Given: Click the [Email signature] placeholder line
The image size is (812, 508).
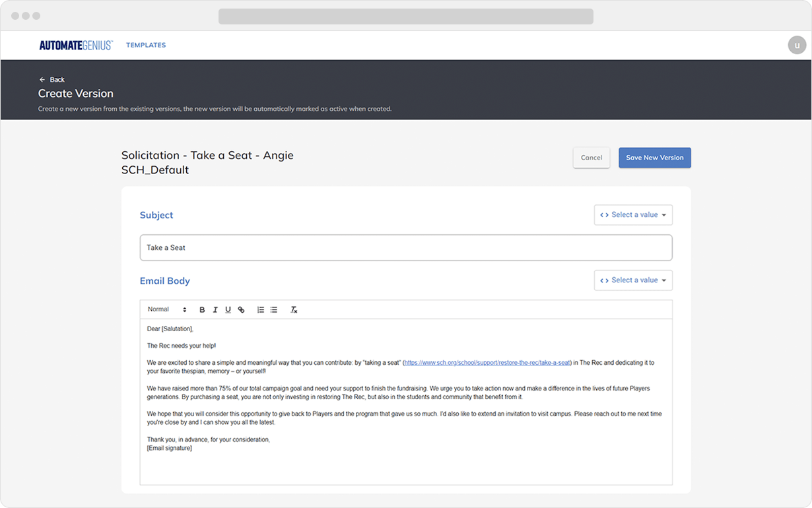Looking at the screenshot, I should (170, 448).
